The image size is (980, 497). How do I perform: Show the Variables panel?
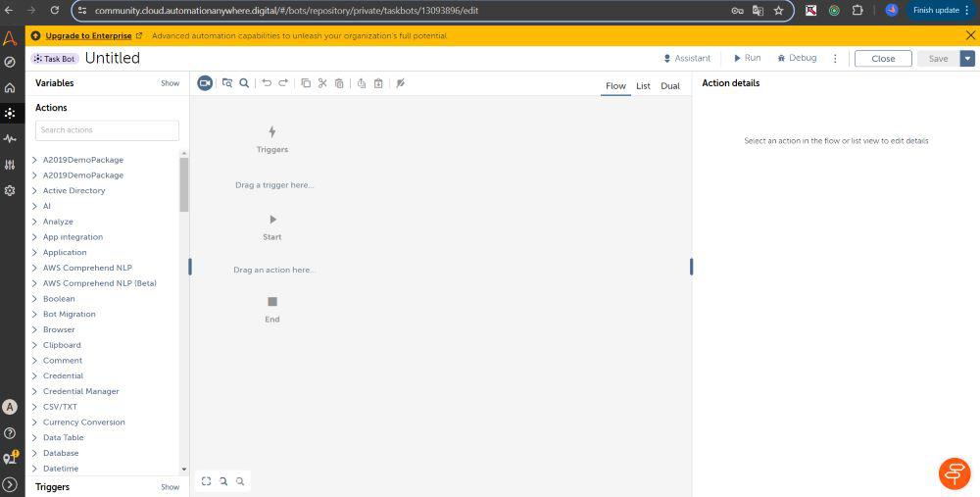tap(170, 83)
